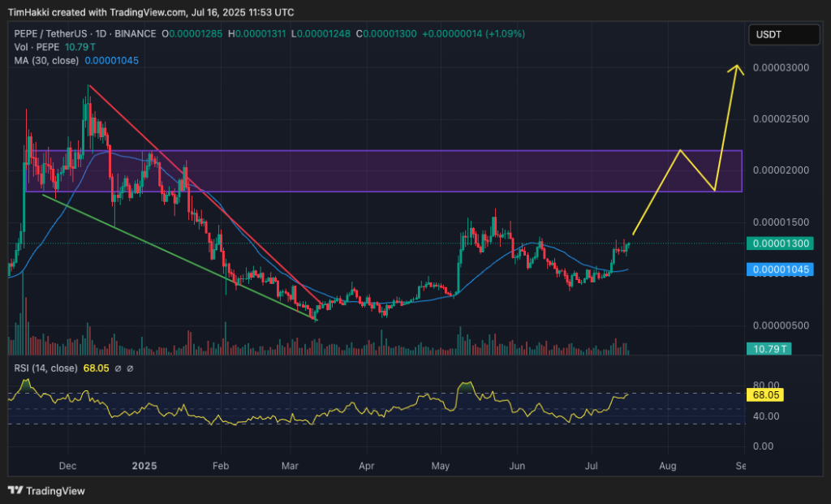This screenshot has height=504, width=831.
Task: Click the high value H0.00001311
Action: [x=257, y=34]
